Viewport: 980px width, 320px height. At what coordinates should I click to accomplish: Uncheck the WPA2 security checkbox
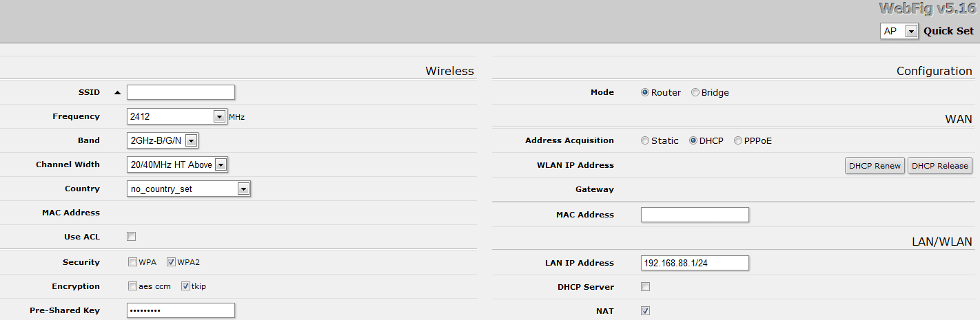coord(172,262)
